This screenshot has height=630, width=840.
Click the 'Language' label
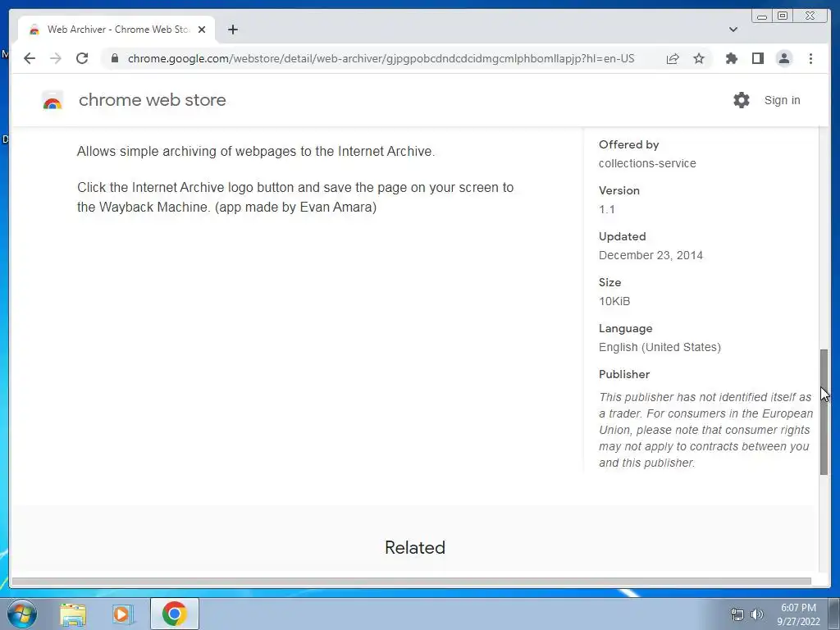[626, 328]
